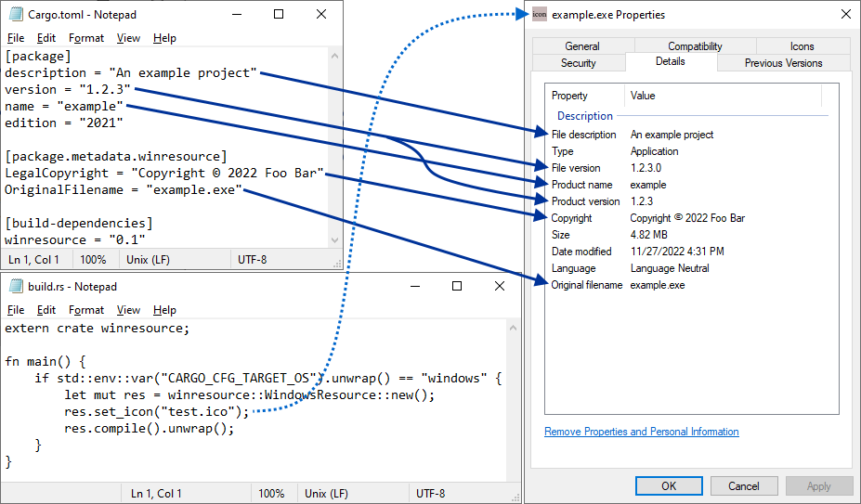
Task: Click the value '1.2.3.0'
Action: point(646,168)
